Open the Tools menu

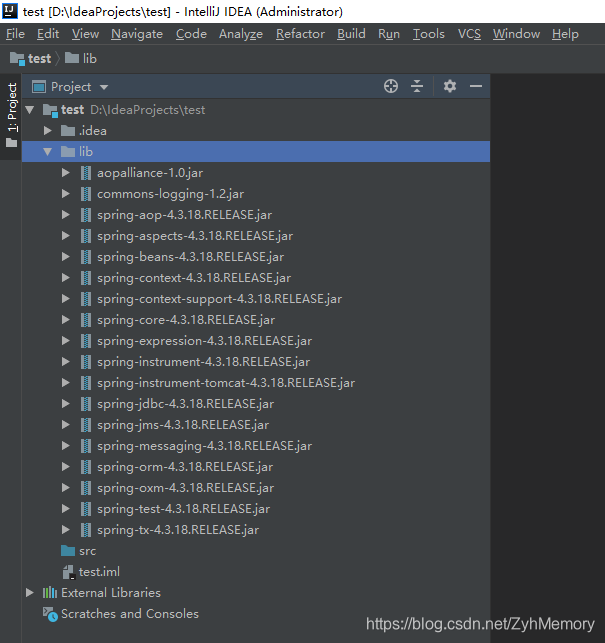[429, 34]
